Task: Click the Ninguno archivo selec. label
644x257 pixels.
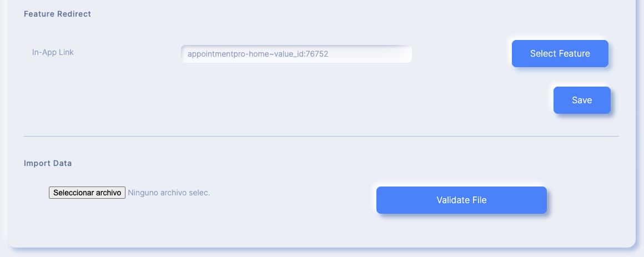Action: [x=169, y=193]
